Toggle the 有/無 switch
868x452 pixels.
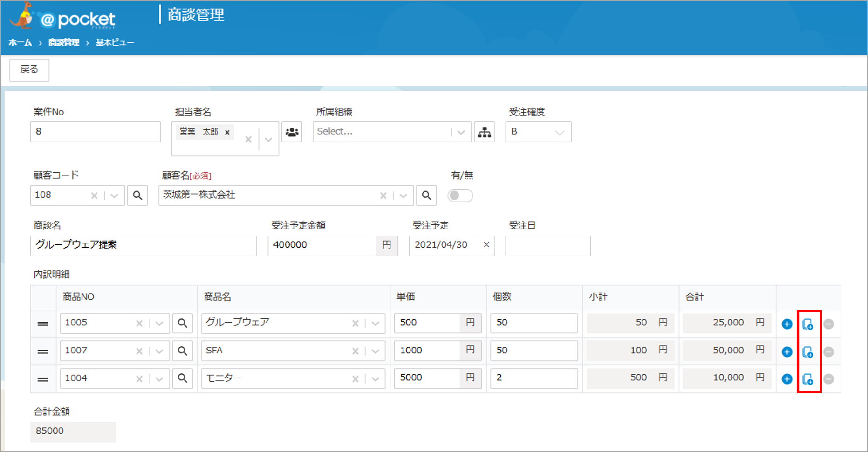(460, 196)
